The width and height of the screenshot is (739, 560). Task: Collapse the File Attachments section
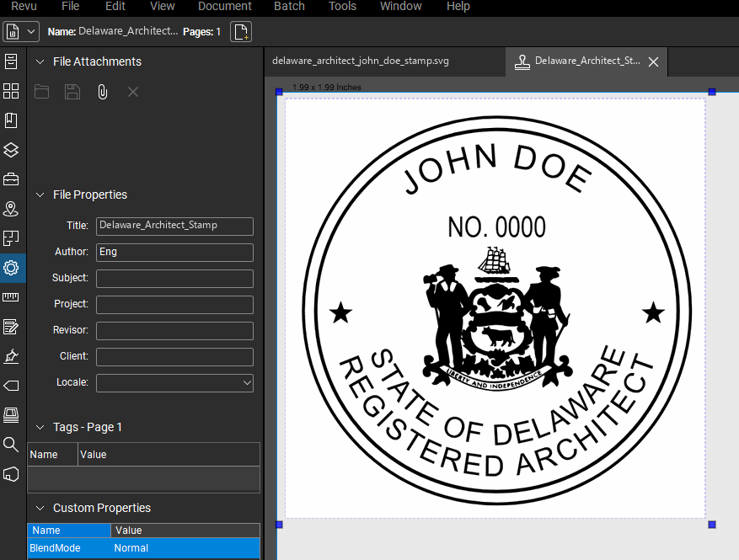tap(40, 61)
